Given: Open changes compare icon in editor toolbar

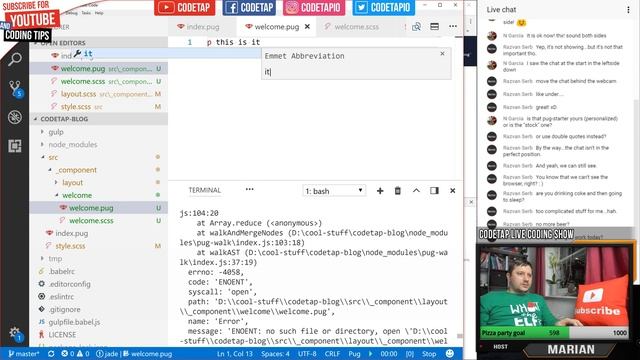Looking at the screenshot, I should tap(416, 27).
